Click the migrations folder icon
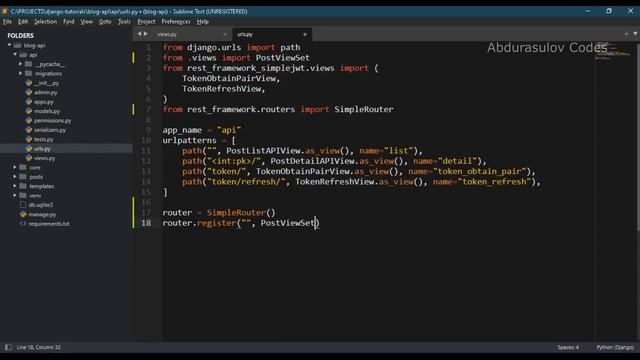Image resolution: width=640 pixels, height=360 pixels. 29,73
